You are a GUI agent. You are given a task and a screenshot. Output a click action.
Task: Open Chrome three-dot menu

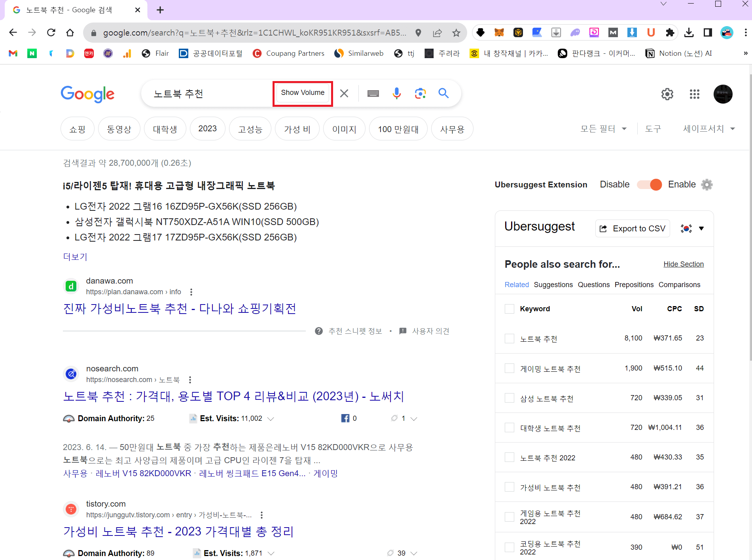pyautogui.click(x=745, y=32)
